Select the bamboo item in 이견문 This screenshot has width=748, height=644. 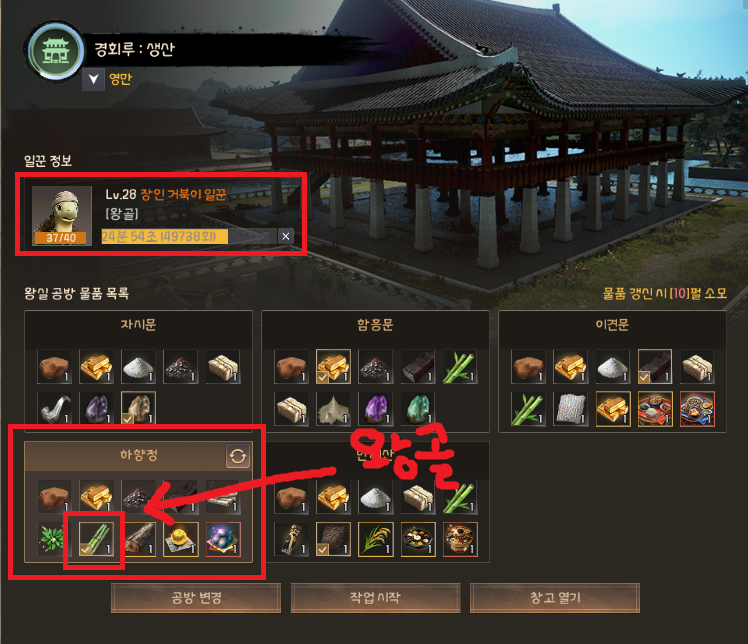pos(528,409)
